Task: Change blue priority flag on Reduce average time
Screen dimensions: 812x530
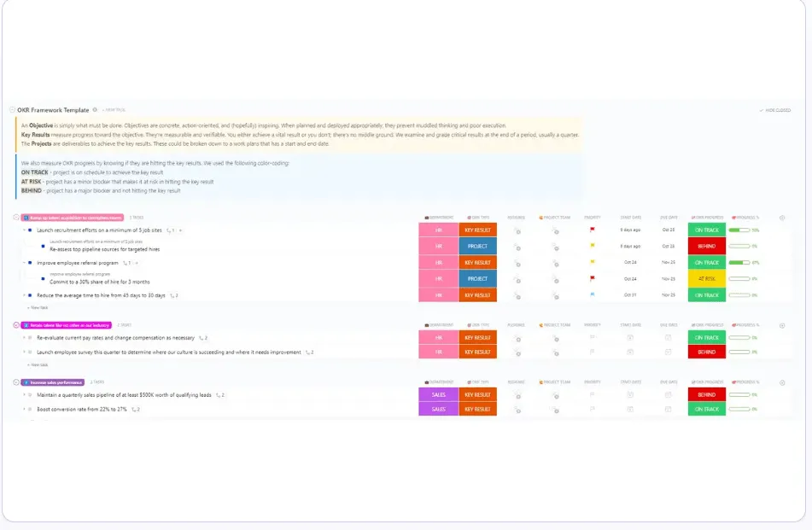Action: (x=593, y=294)
